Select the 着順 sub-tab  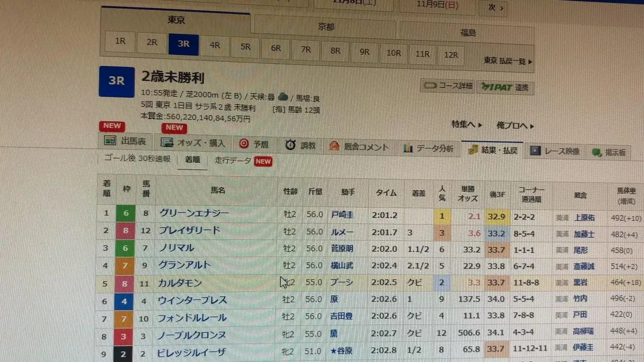(x=193, y=160)
